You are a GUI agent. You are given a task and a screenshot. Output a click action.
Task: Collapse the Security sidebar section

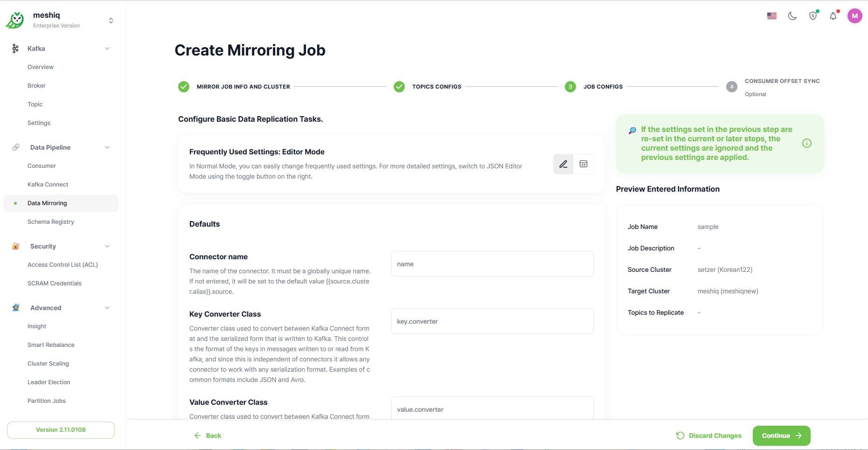(x=107, y=246)
